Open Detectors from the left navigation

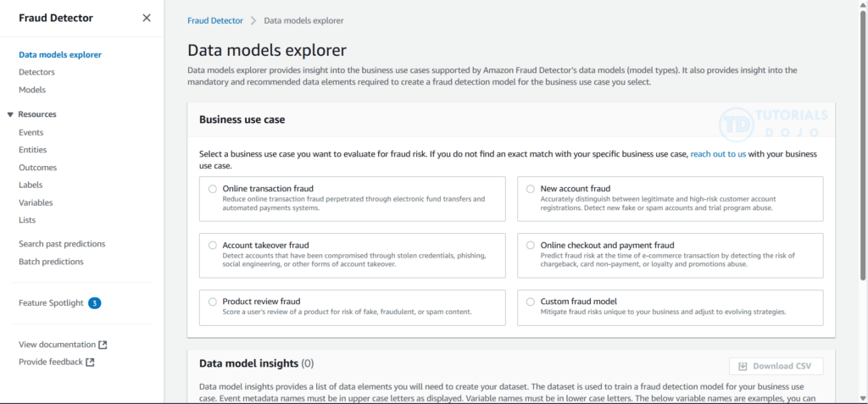(x=36, y=72)
